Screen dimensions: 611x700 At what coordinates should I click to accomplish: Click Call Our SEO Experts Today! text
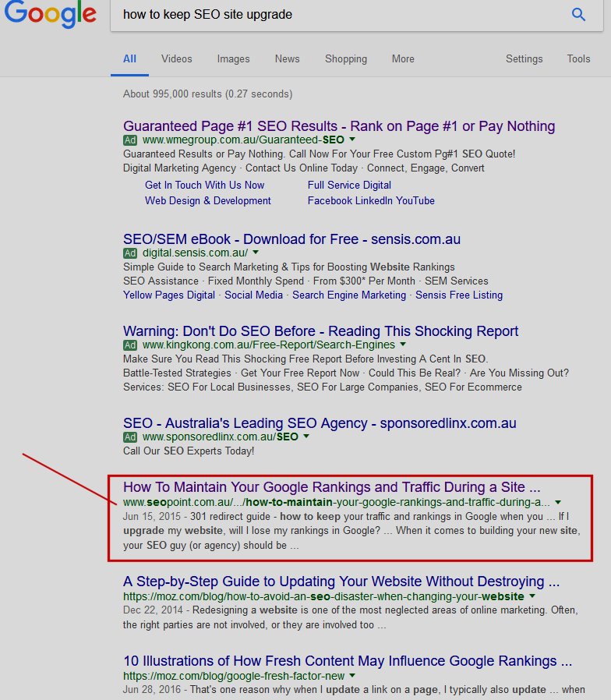(x=189, y=451)
